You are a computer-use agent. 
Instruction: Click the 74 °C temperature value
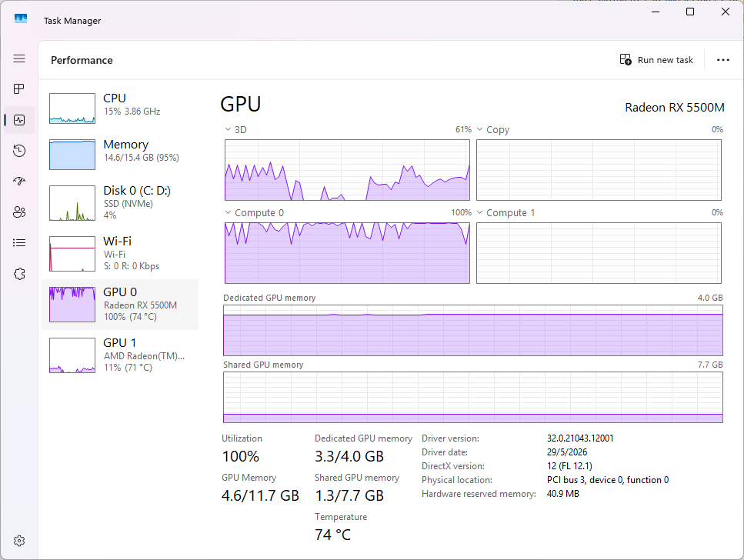332,535
